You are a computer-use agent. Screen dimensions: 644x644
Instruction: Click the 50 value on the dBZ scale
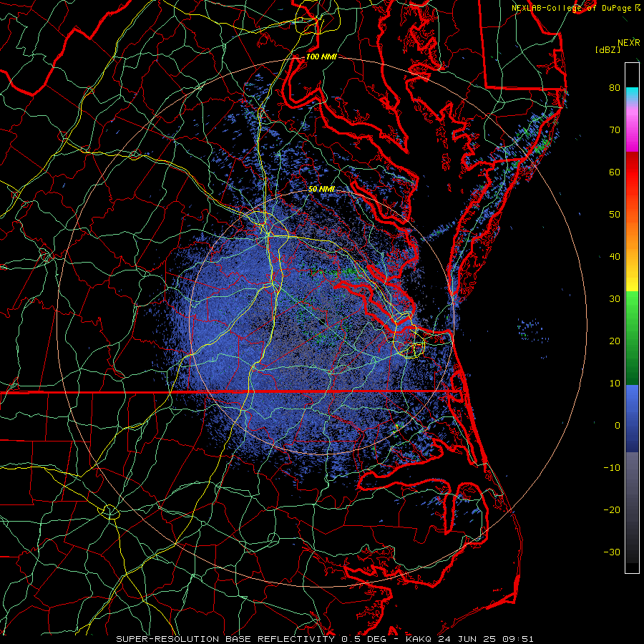pos(615,215)
